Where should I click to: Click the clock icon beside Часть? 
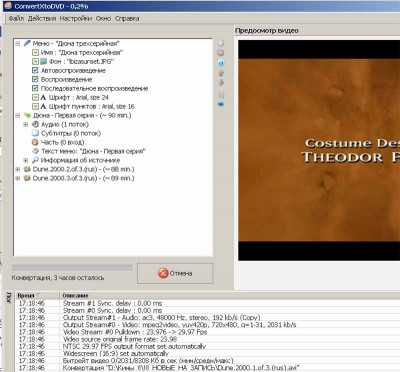(35, 142)
